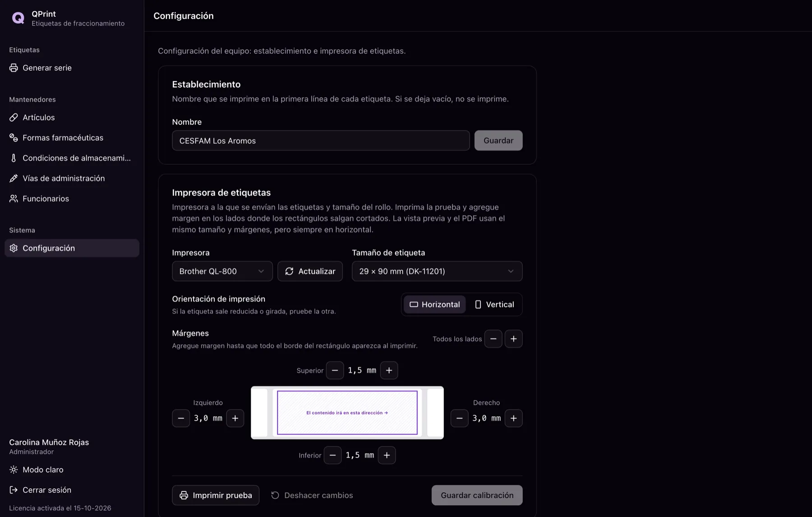The width and height of the screenshot is (812, 517).
Task: Click Deshacer cambios to revert
Action: click(x=312, y=495)
